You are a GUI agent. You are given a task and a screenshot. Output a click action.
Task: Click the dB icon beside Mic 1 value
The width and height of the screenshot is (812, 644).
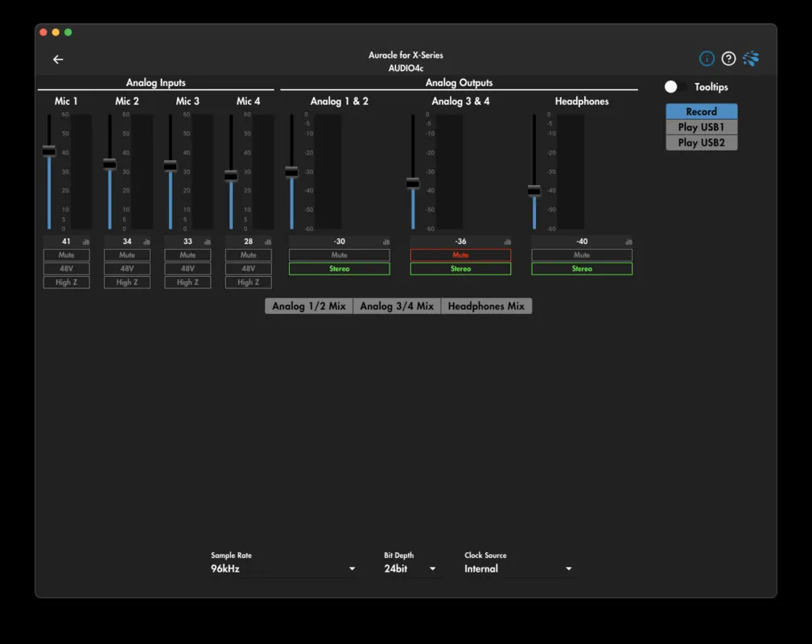(86, 242)
